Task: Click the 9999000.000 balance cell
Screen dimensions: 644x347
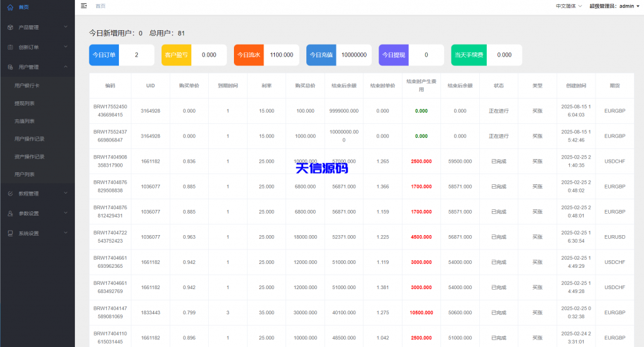Action: pyautogui.click(x=344, y=111)
